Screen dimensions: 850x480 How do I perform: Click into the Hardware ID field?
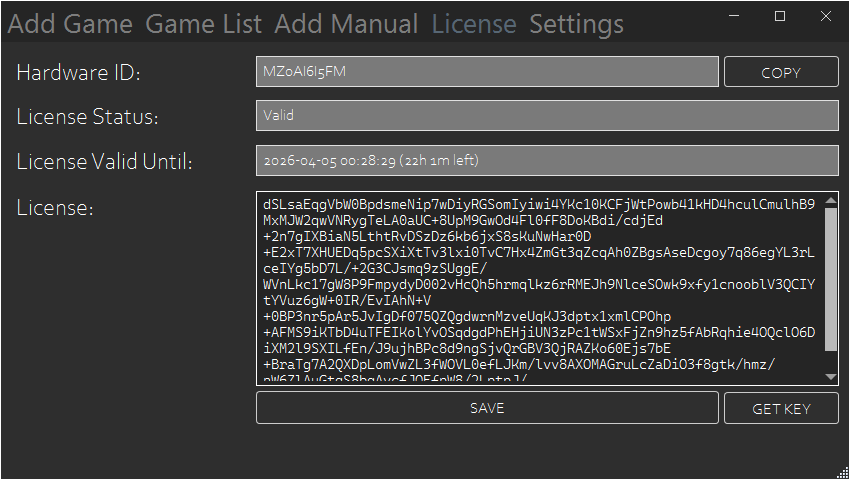[487, 72]
